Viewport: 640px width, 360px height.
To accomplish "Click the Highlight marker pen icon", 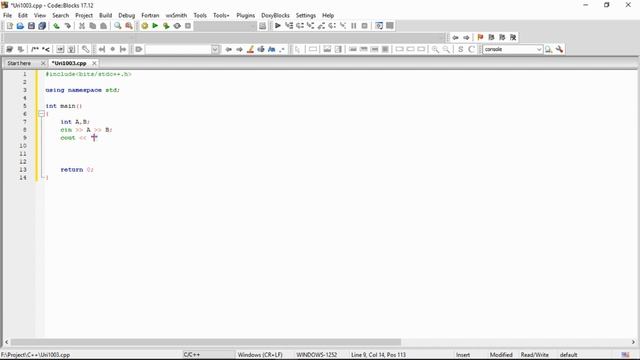I will pos(250,49).
